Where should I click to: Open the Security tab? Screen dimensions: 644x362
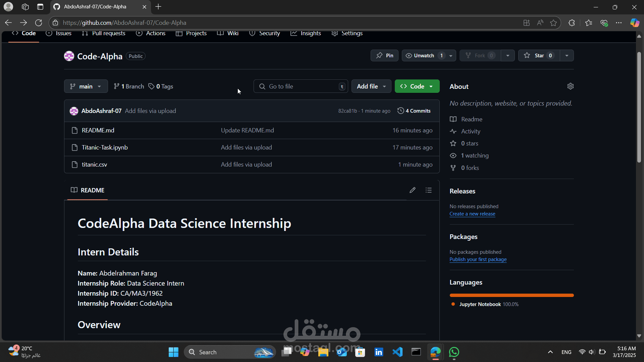[x=265, y=33]
